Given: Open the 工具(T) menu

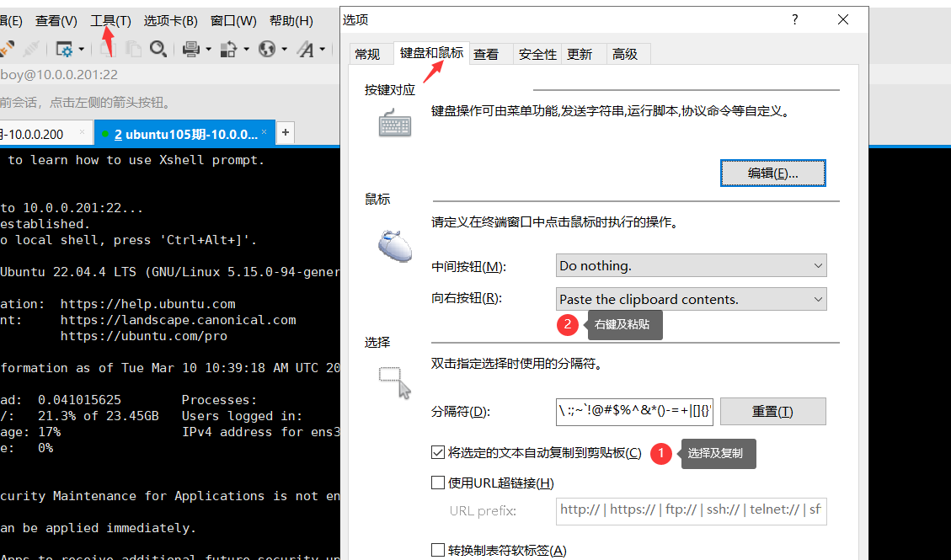Looking at the screenshot, I should point(111,20).
